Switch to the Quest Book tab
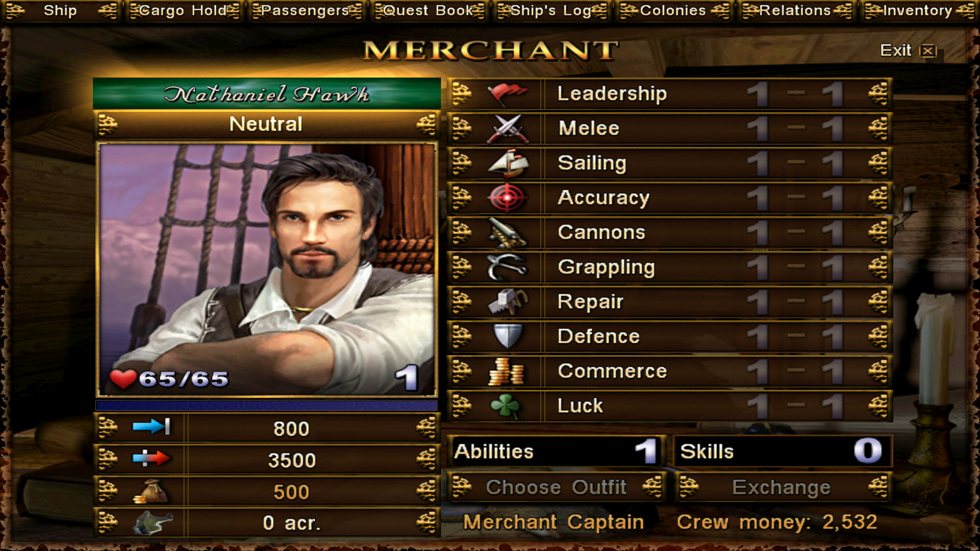 click(x=428, y=11)
